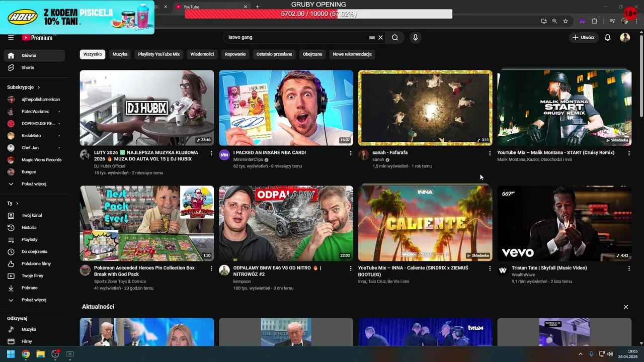Open the on-screen keyboard icon in search
Image resolution: width=644 pixels, height=362 pixels.
372,38
